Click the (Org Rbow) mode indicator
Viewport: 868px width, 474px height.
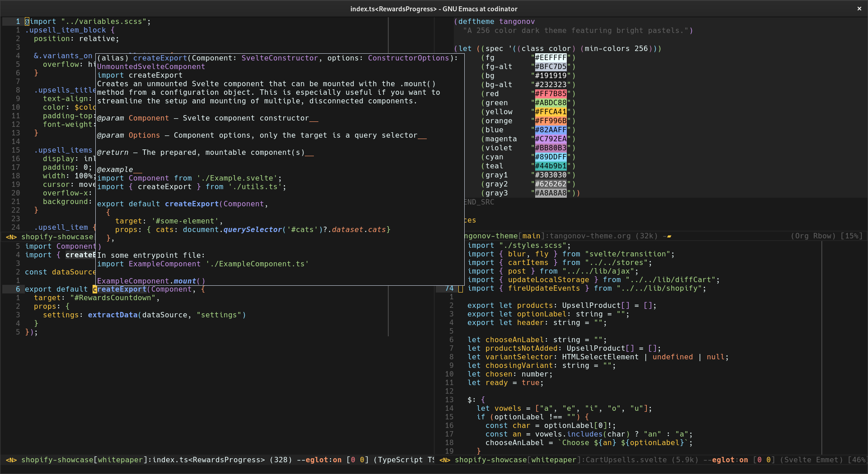[x=813, y=236]
